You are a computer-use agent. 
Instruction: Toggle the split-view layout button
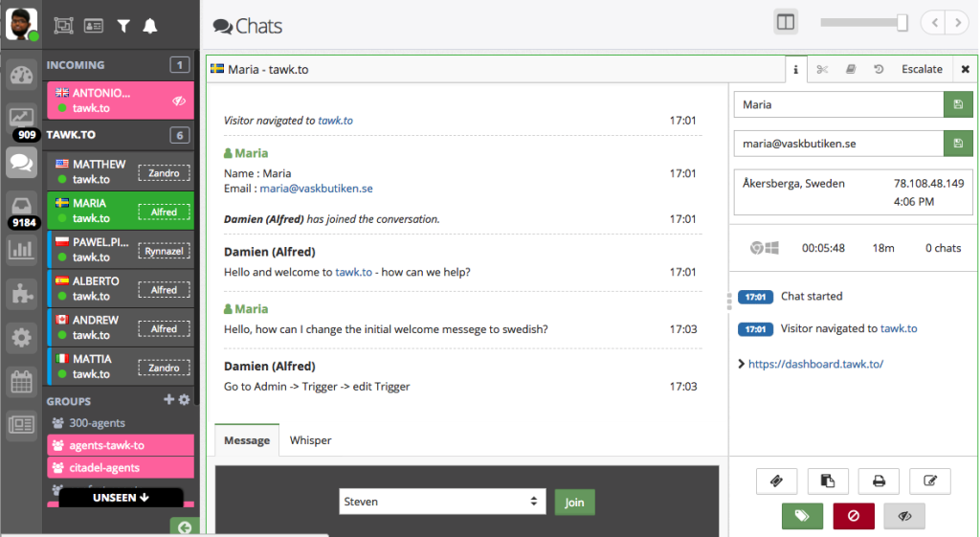click(786, 23)
